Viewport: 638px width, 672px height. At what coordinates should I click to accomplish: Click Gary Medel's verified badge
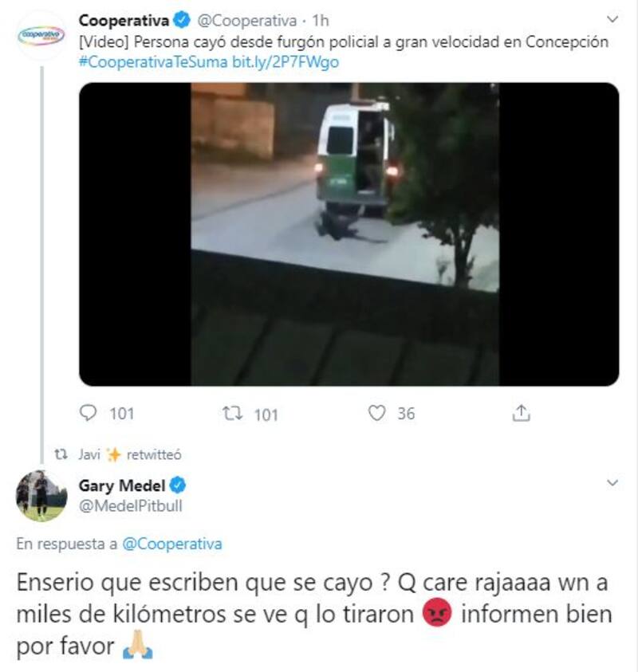click(178, 485)
